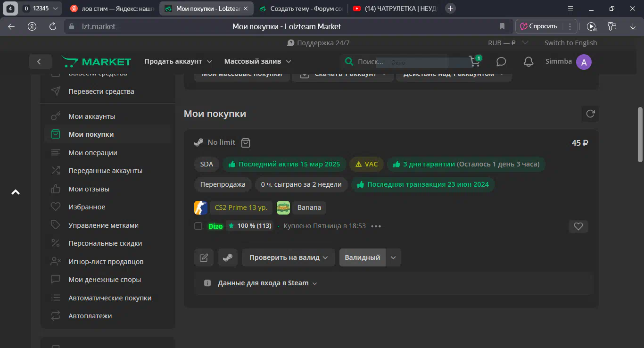Open the RUB currency selector
The height and width of the screenshot is (348, 644).
(507, 43)
